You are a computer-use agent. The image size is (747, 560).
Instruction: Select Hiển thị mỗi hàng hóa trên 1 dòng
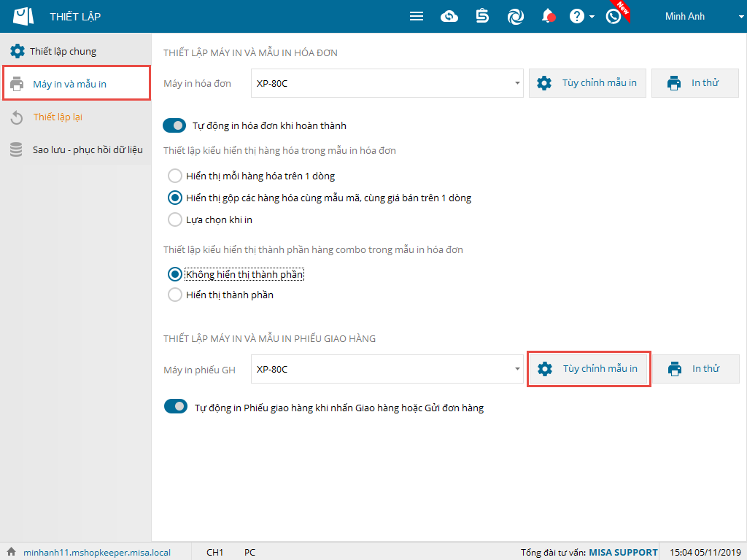175,176
